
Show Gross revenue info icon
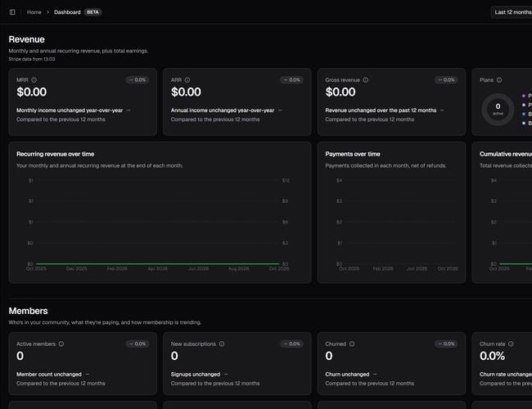point(365,80)
